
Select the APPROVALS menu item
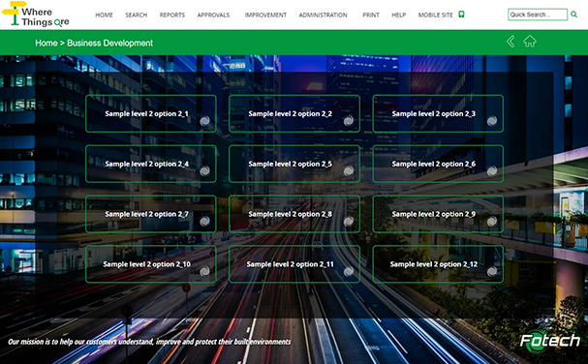[x=213, y=15]
